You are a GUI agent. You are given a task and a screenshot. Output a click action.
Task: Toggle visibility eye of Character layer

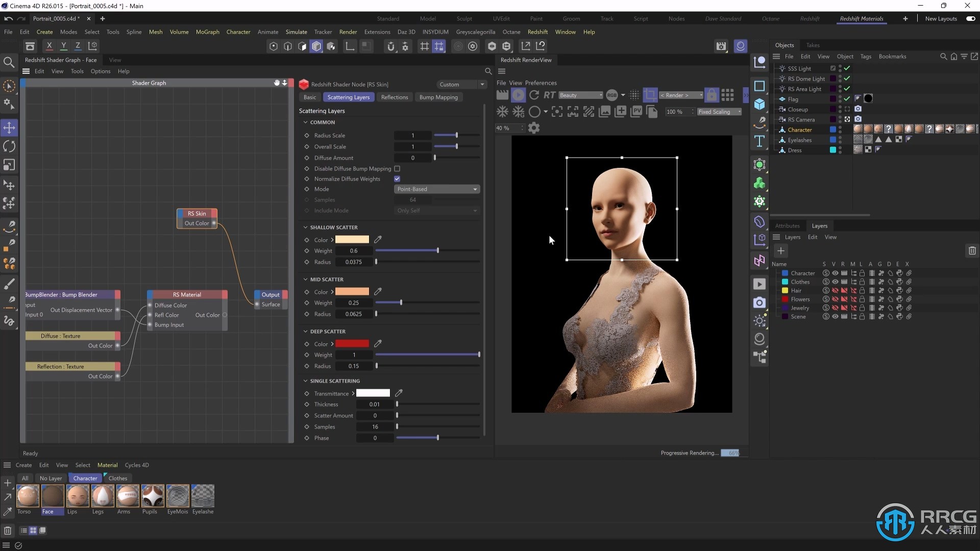tap(835, 273)
